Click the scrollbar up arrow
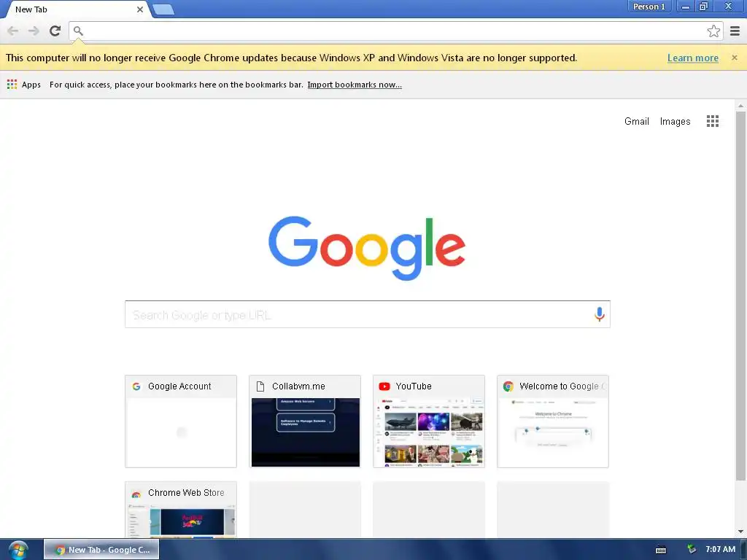 click(x=740, y=105)
